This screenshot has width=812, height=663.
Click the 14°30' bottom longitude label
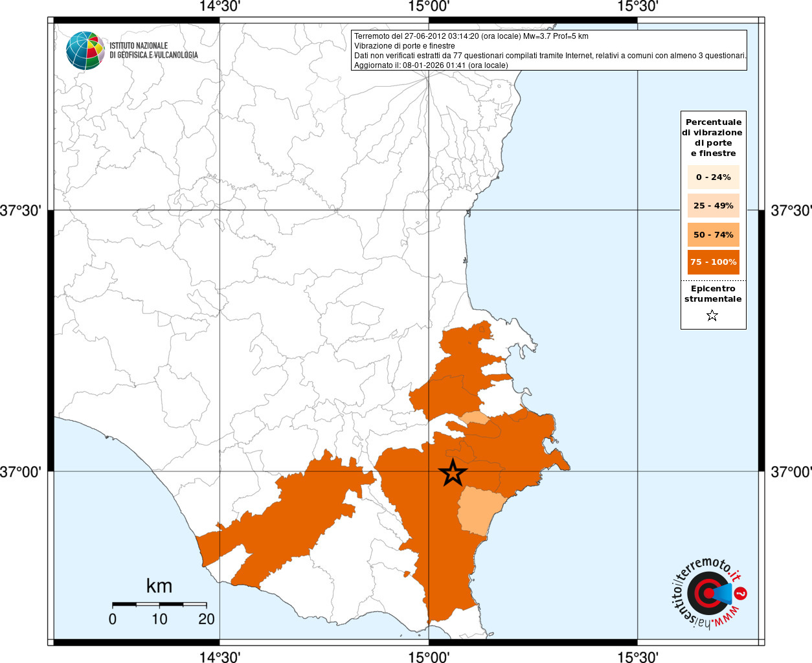(220, 657)
